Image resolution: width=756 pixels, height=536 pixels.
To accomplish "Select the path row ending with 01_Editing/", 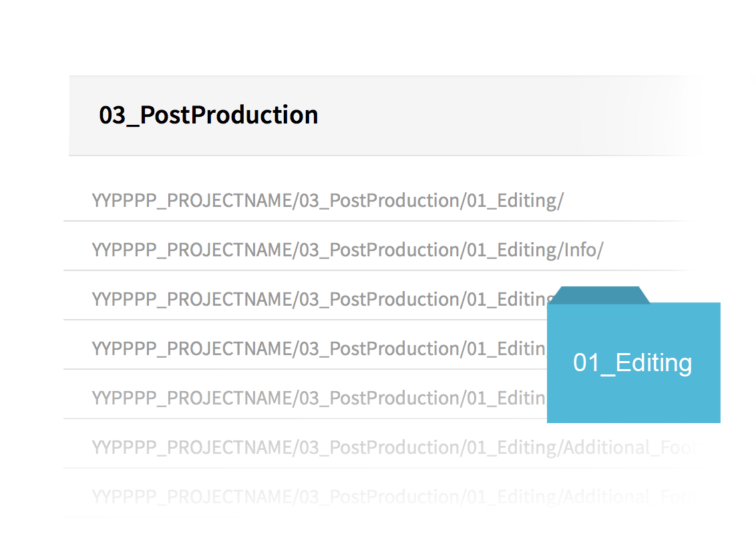I will click(x=376, y=200).
